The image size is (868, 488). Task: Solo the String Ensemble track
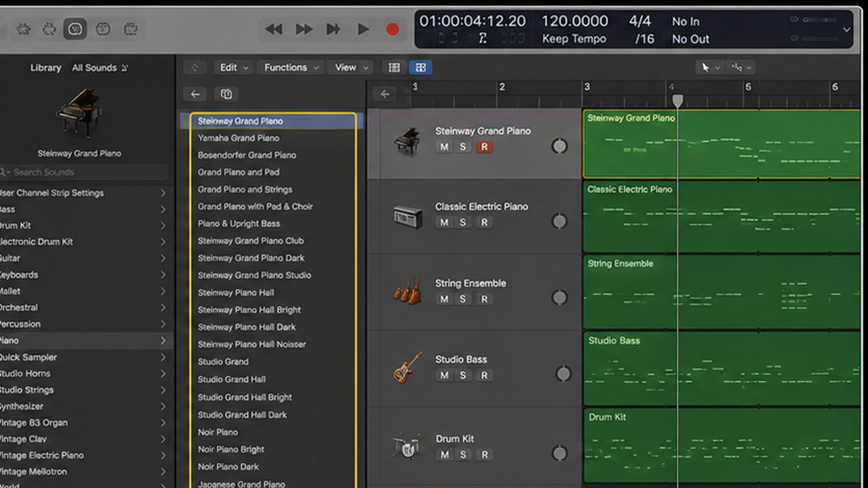pyautogui.click(x=463, y=299)
